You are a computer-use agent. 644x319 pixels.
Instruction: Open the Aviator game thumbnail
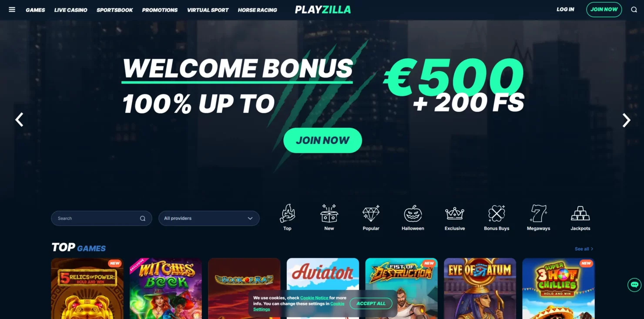tap(323, 288)
